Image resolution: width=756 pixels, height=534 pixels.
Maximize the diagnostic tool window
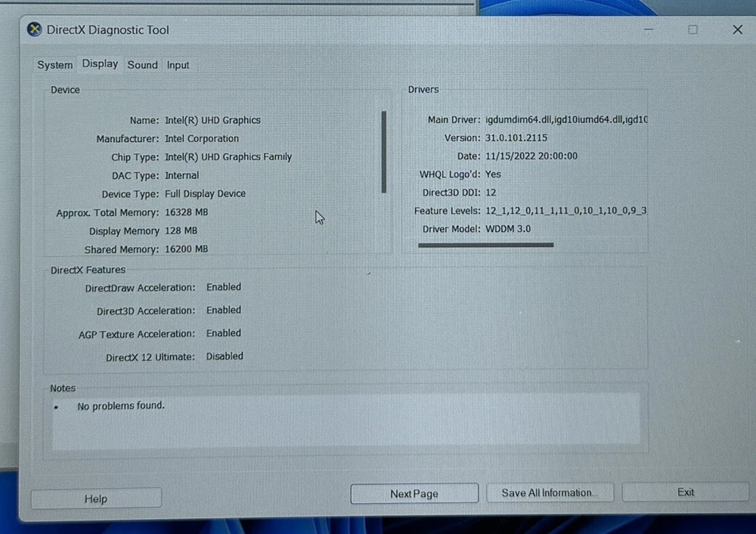click(692, 29)
